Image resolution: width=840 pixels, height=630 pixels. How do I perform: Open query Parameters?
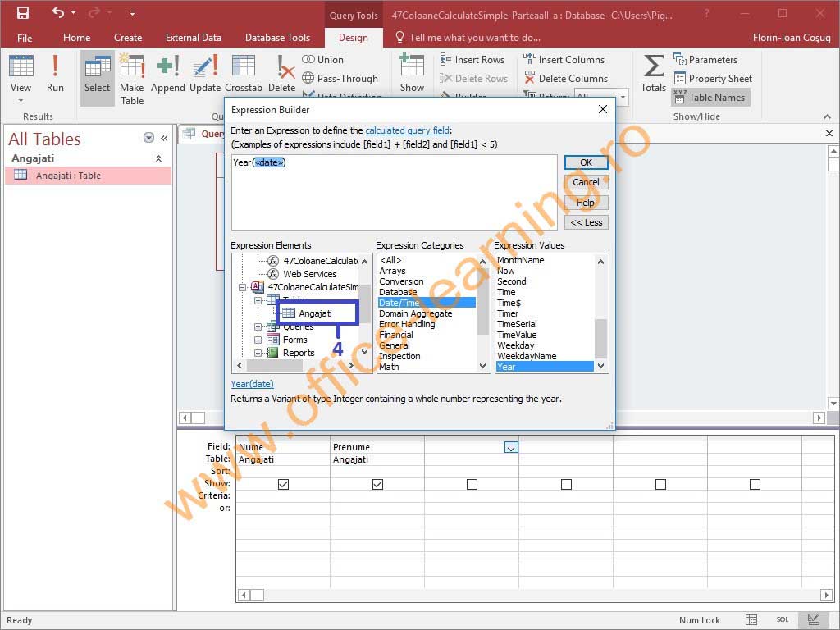[705, 59]
